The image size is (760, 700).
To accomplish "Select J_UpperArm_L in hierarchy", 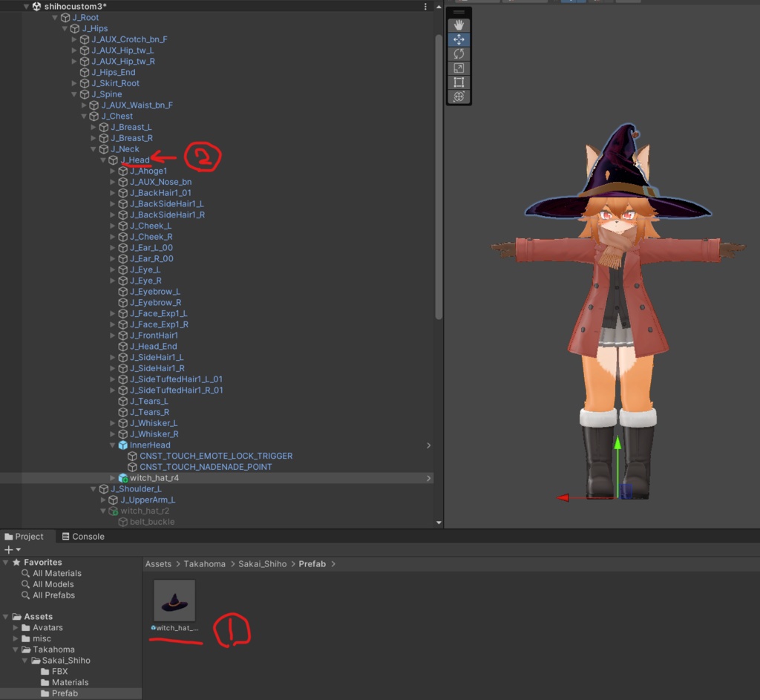I will coord(148,500).
